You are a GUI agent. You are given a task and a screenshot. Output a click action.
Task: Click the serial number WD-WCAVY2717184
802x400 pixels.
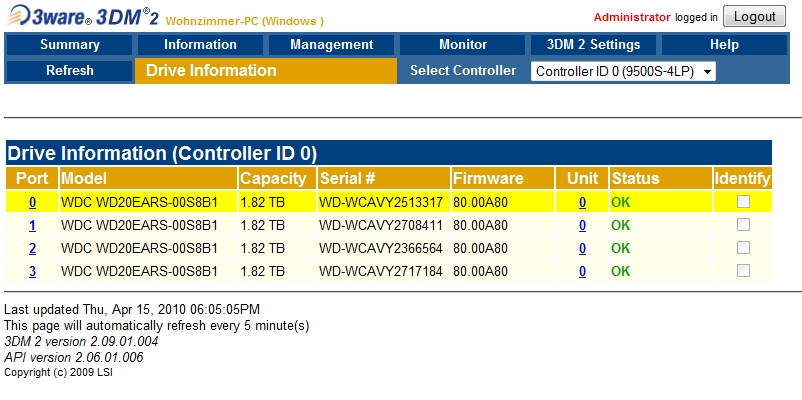pos(381,271)
